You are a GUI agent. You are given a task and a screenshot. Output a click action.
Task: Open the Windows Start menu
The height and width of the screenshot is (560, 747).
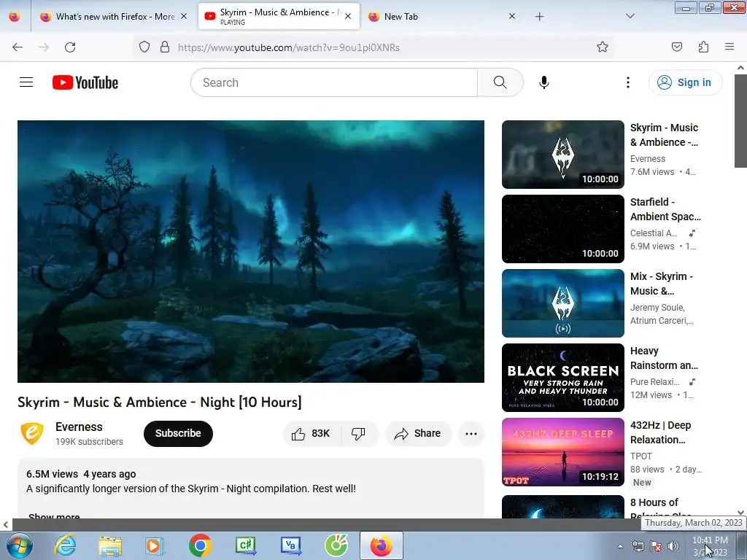(20, 545)
